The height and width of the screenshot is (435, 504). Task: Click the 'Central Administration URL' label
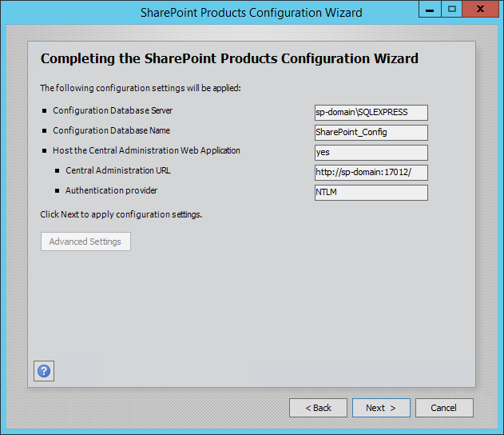click(x=118, y=170)
